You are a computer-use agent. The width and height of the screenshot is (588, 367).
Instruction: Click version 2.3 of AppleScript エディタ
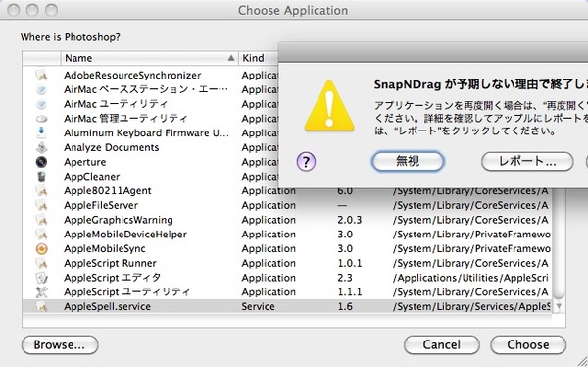pos(345,278)
